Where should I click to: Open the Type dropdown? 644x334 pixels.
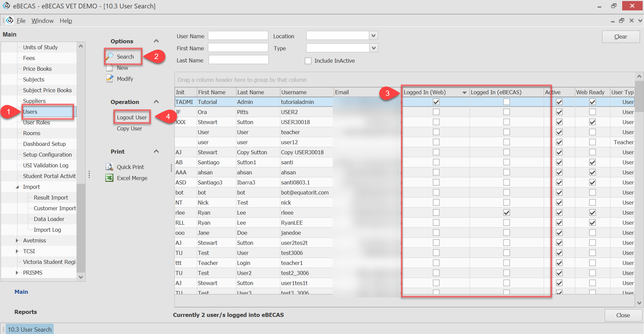tap(373, 48)
